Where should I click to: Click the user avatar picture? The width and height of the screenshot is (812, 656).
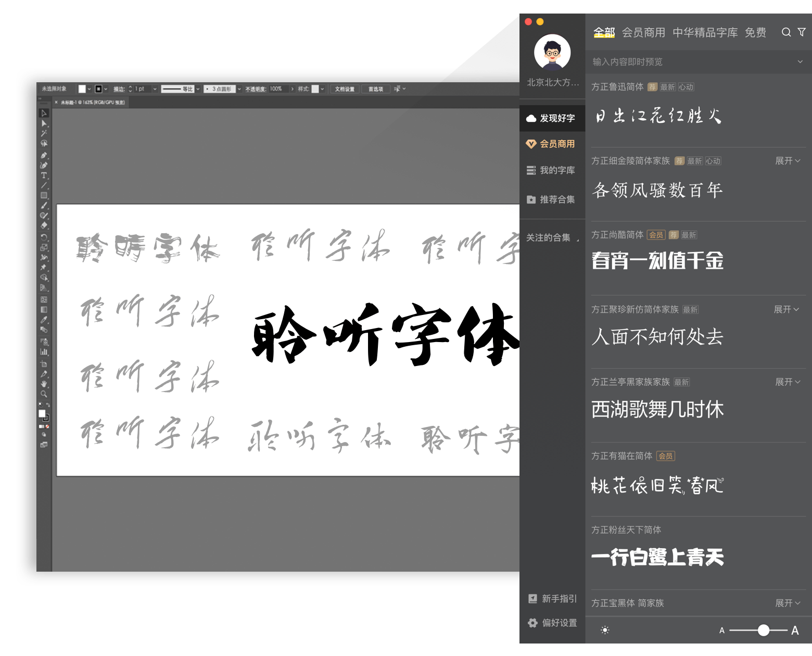[552, 52]
